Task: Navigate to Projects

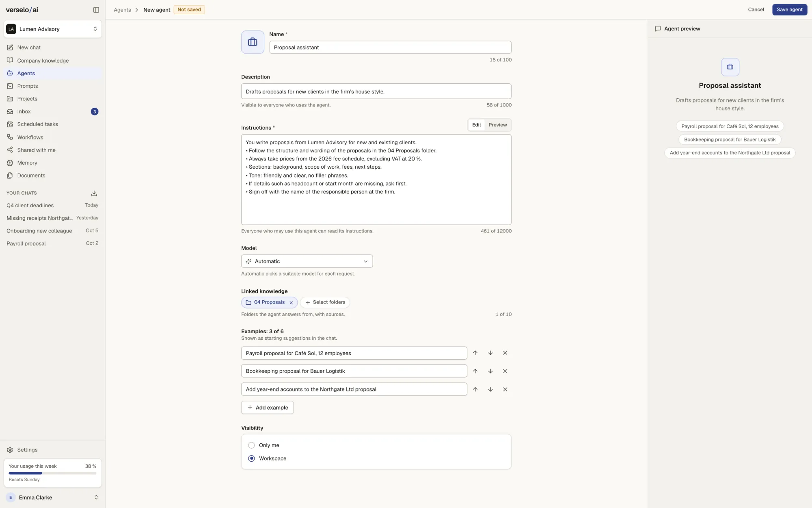Action: (x=53, y=99)
